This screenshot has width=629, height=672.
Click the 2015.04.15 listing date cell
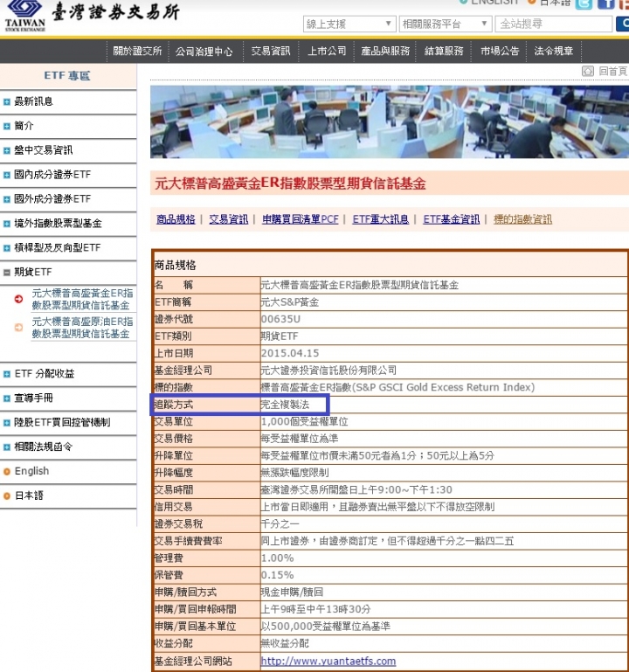coord(444,354)
